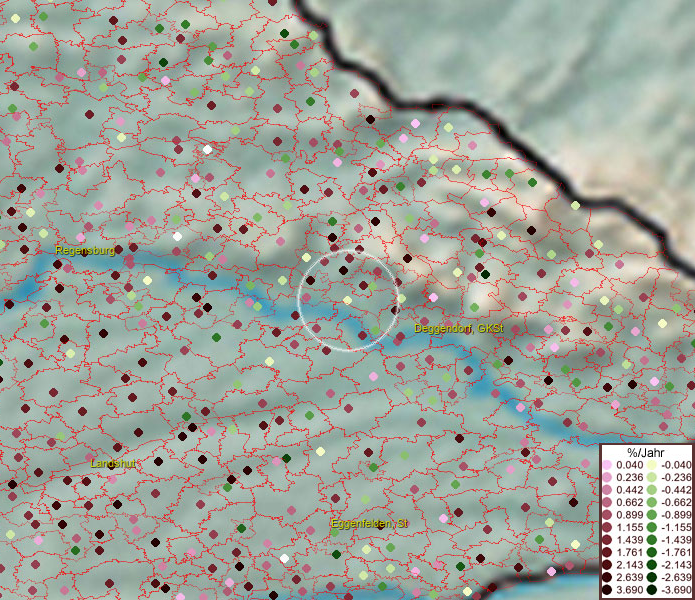Click the dark green swatch for -2.143
695x600 pixels.
coord(652,565)
